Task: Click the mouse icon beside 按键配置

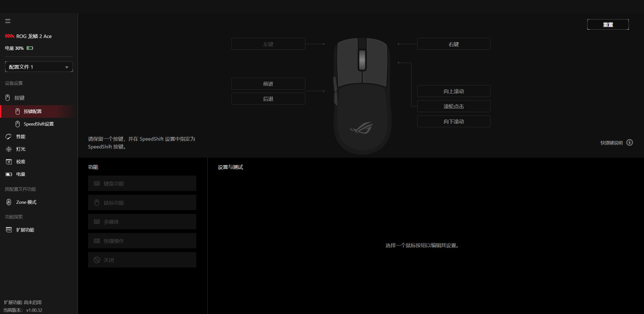Action: coord(18,111)
